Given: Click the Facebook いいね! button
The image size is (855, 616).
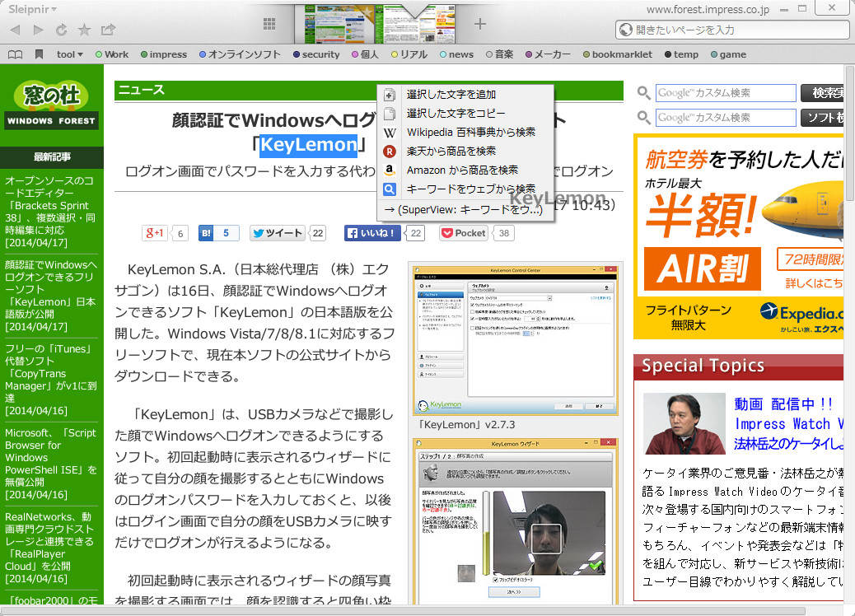Looking at the screenshot, I should point(372,233).
